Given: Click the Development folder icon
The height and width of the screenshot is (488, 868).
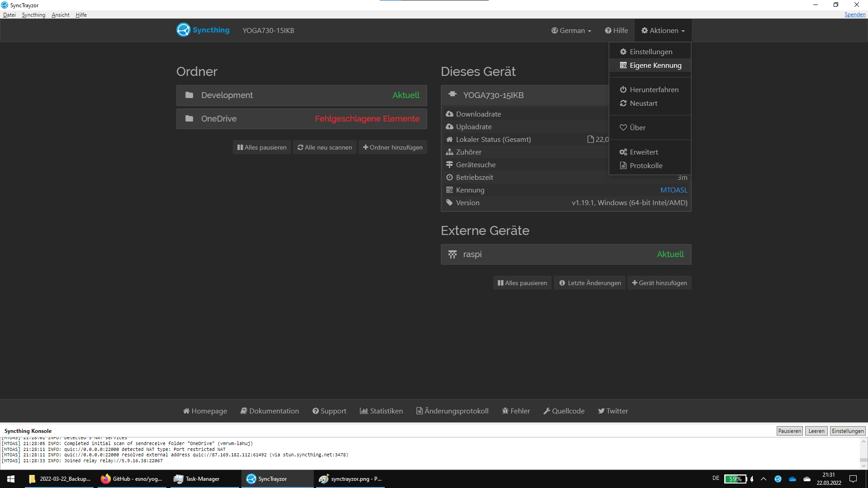Looking at the screenshot, I should [189, 95].
